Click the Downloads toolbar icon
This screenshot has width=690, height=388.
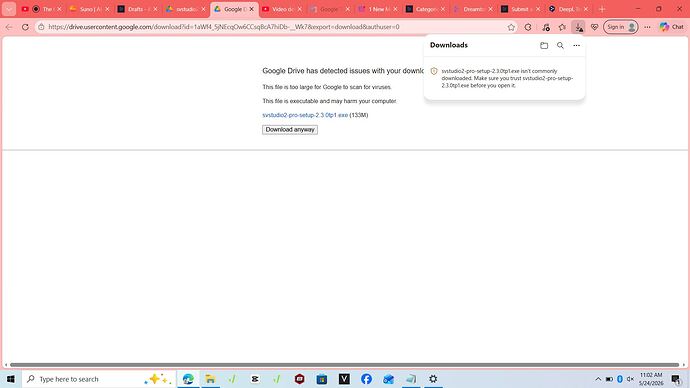coord(579,27)
